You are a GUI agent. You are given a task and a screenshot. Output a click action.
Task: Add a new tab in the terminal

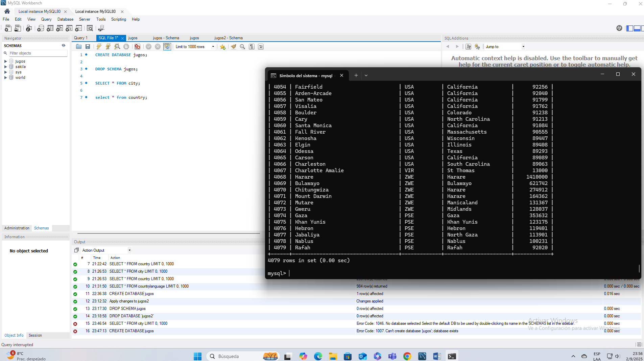click(x=356, y=75)
